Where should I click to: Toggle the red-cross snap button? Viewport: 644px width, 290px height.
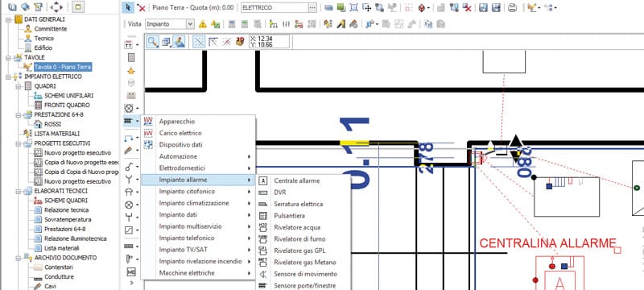click(227, 42)
